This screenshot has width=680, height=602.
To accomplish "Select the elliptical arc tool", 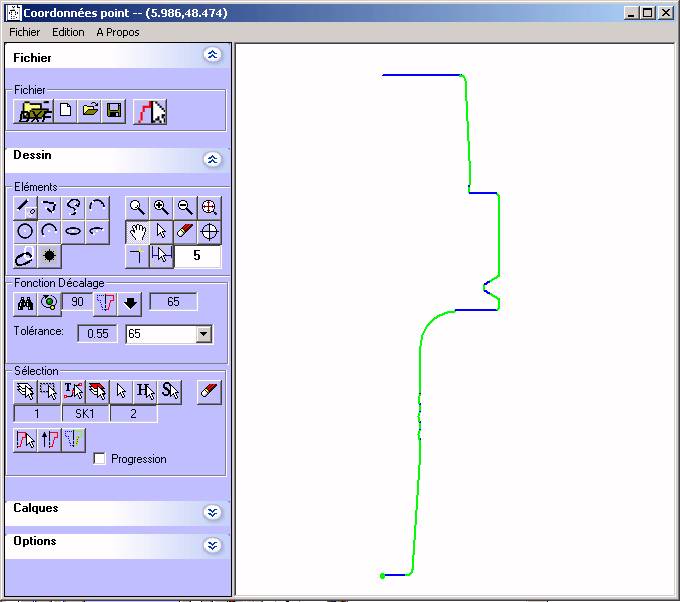I will 97,231.
